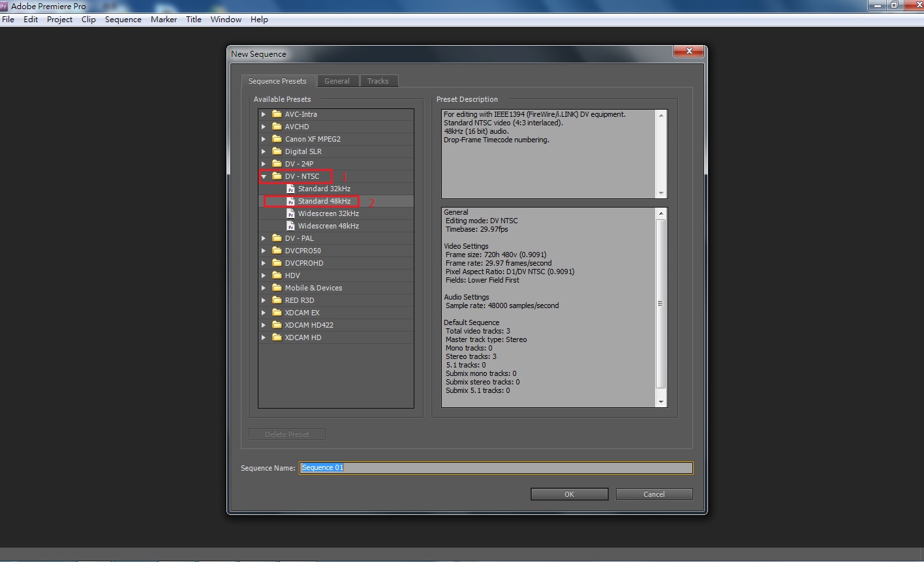Click the Widescreen 32kHz preset file icon

[291, 213]
